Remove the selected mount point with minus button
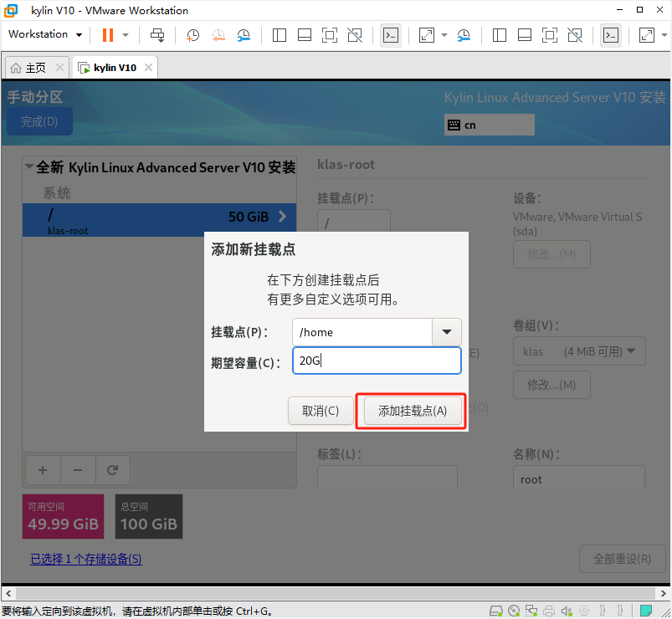Viewport: 672px width, 619px height. click(78, 470)
